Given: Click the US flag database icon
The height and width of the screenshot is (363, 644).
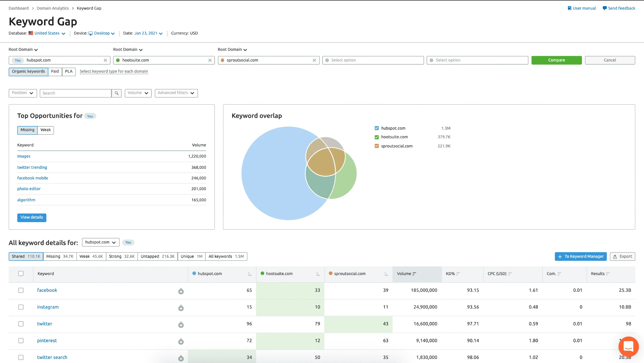Looking at the screenshot, I should pyautogui.click(x=31, y=33).
